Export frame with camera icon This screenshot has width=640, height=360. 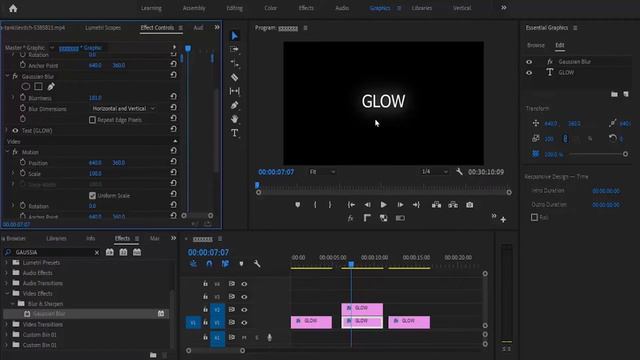coord(469,205)
